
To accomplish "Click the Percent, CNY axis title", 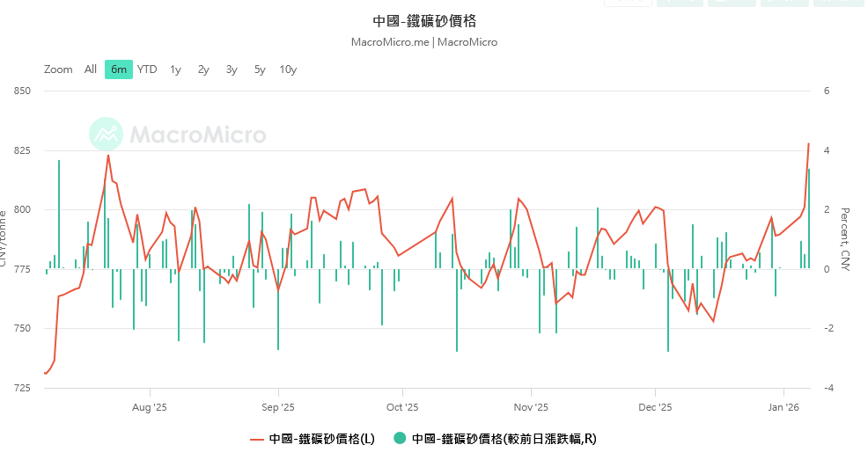I will pyautogui.click(x=845, y=239).
